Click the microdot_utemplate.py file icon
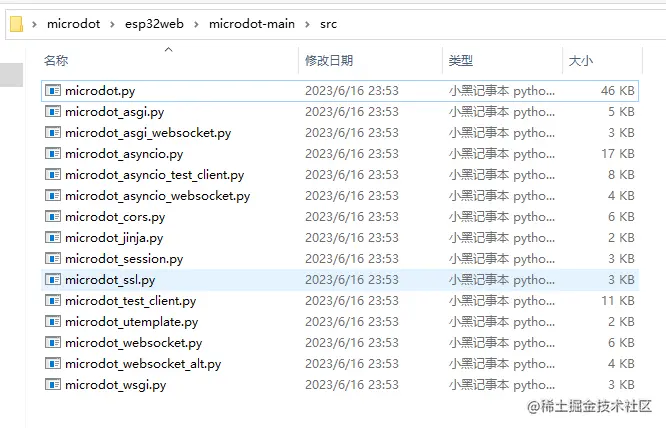Screen dimensions: 666x428 pyautogui.click(x=53, y=321)
